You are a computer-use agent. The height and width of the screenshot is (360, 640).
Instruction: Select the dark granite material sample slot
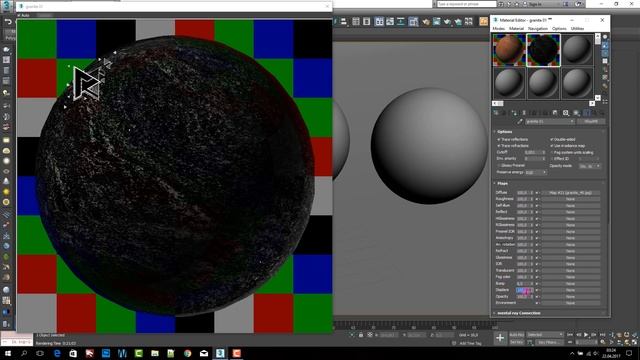543,50
